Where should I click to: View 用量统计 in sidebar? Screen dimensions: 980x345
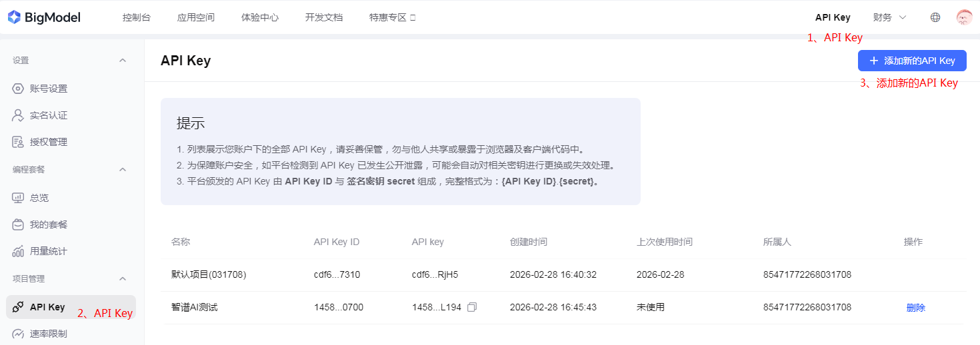coord(48,251)
